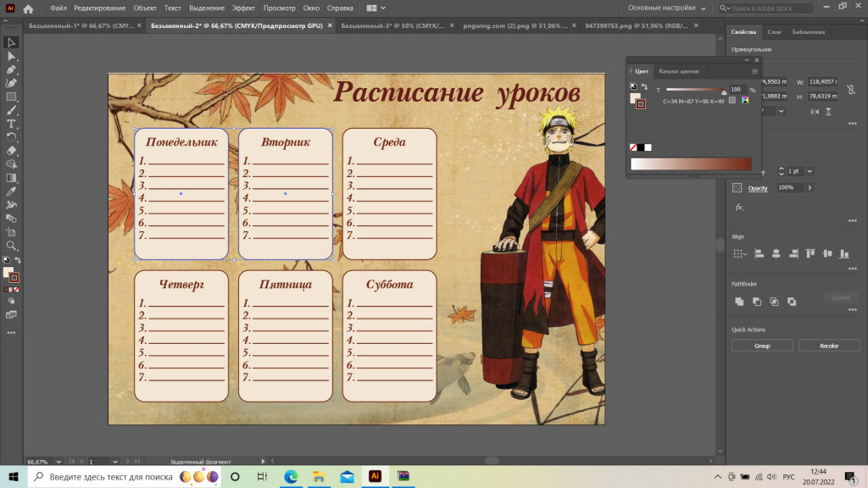Screen dimensions: 868x488
Task: Select the white swatch in Color panel
Action: [648, 147]
